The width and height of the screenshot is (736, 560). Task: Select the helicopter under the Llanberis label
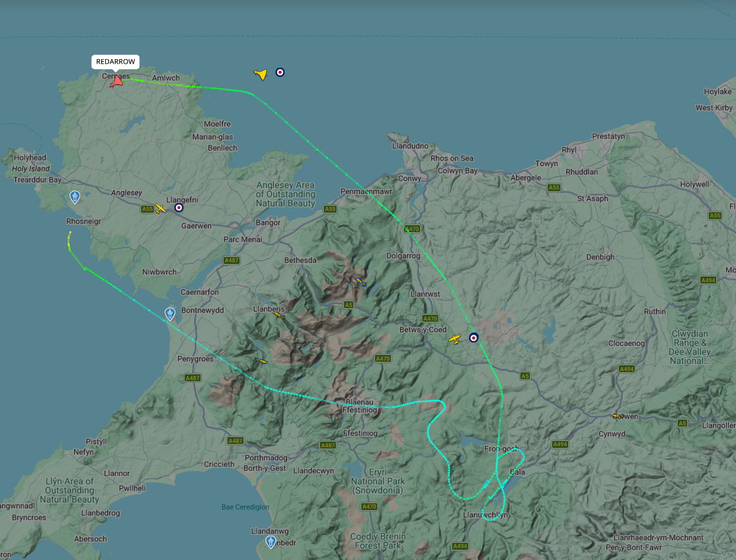279,316
